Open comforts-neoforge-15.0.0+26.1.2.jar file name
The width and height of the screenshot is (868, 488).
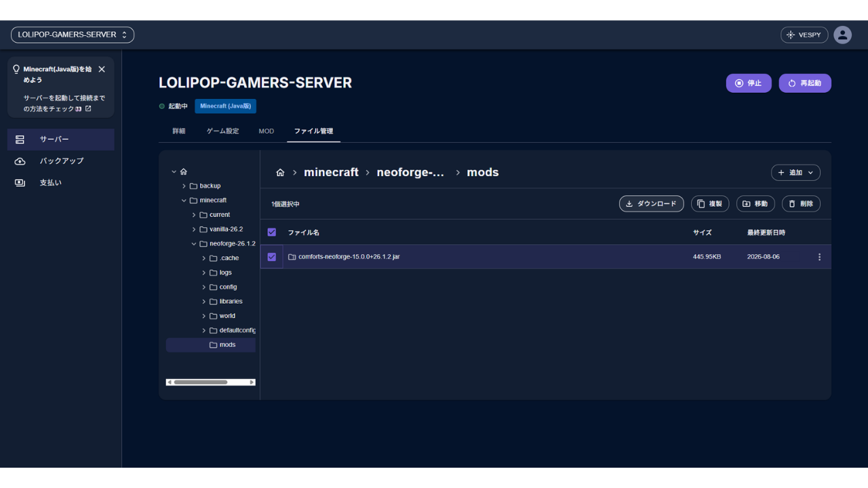[x=349, y=257]
